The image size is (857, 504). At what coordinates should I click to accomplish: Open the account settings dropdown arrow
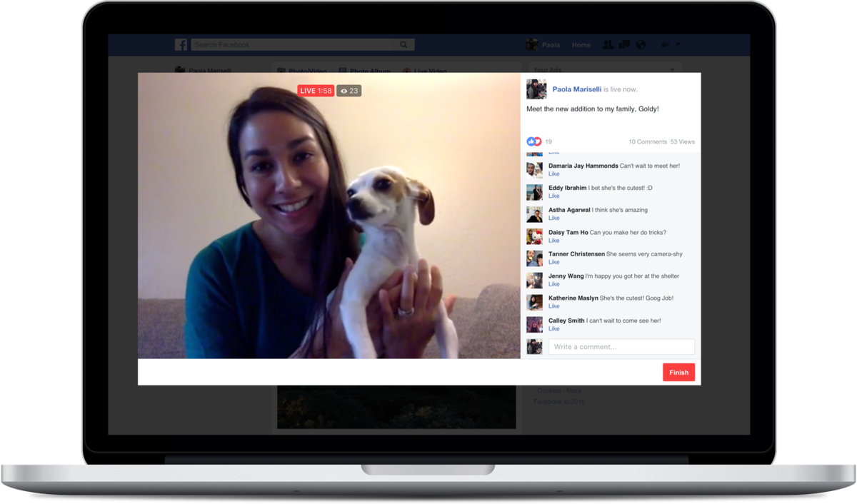point(676,44)
